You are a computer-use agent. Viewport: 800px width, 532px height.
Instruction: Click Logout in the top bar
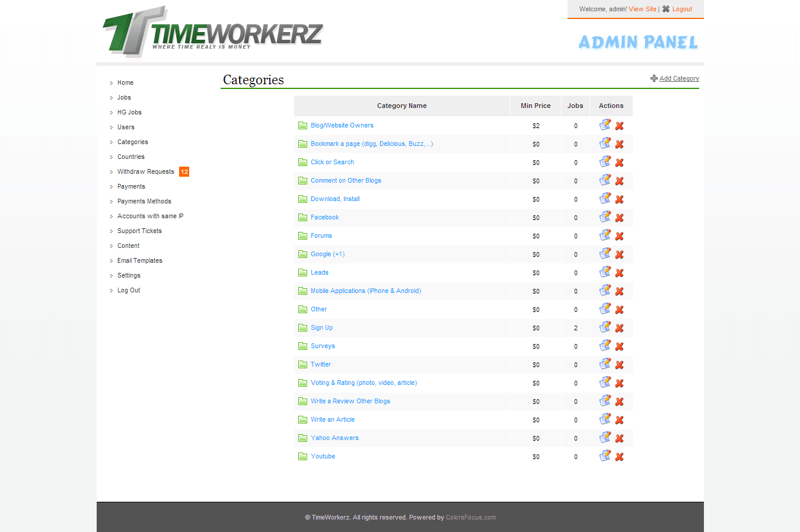click(x=682, y=9)
